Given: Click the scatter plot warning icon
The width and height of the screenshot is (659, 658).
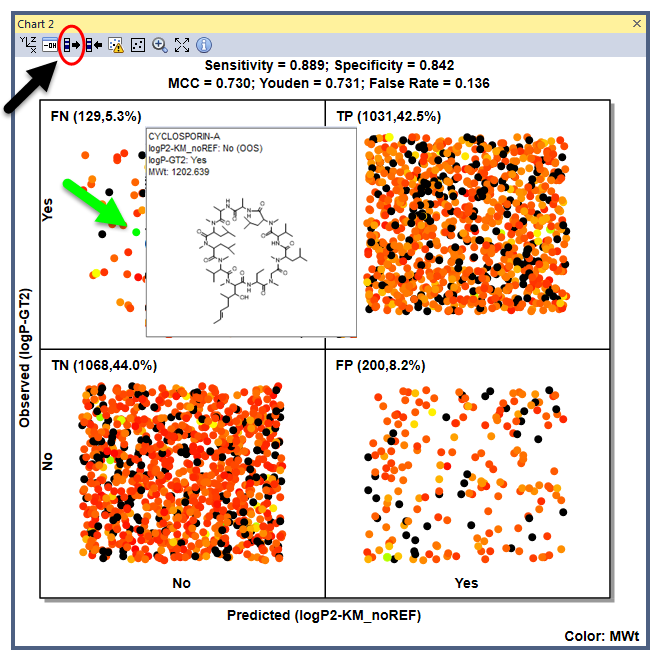Looking at the screenshot, I should point(116,45).
